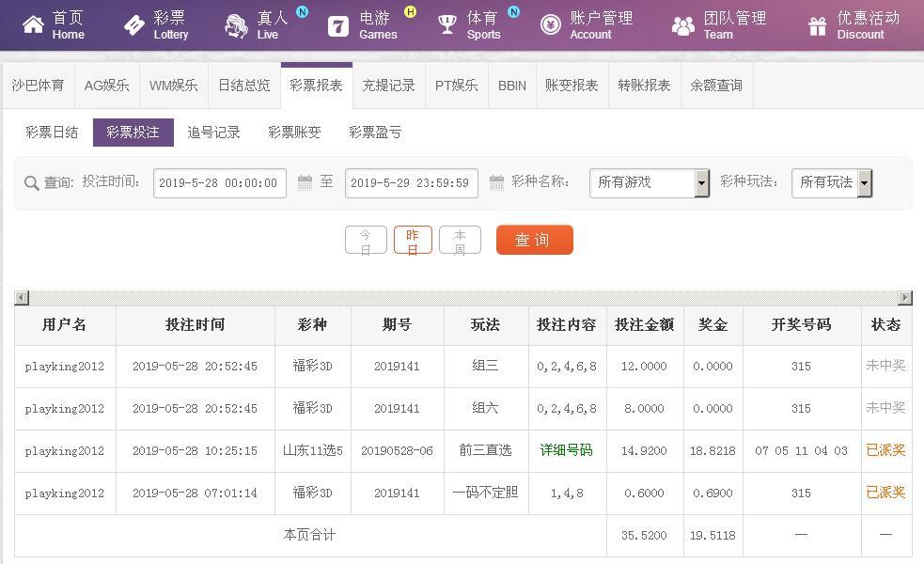Image resolution: width=924 pixels, height=564 pixels.
Task: Click the Team people icon
Action: tap(683, 26)
